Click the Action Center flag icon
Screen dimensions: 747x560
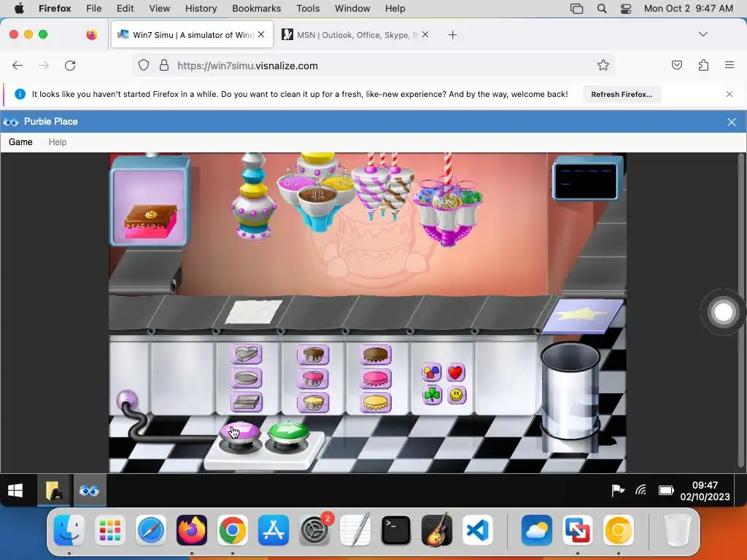618,490
